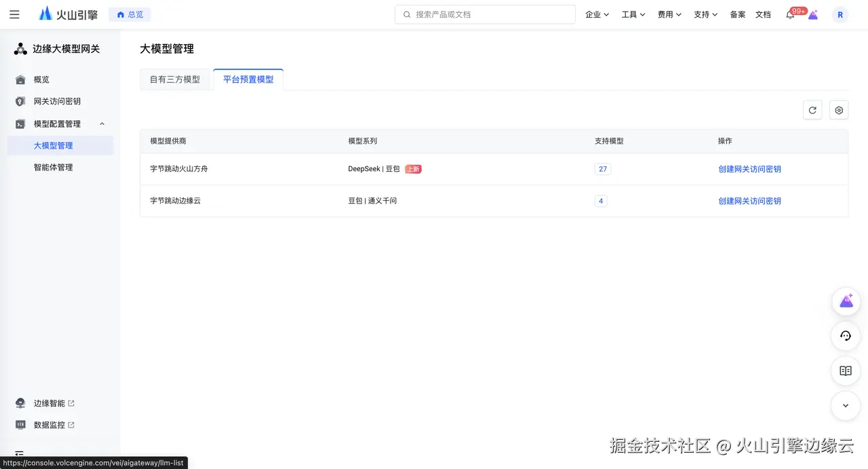Click the 27 supported models badge
This screenshot has width=868, height=469.
(x=603, y=169)
